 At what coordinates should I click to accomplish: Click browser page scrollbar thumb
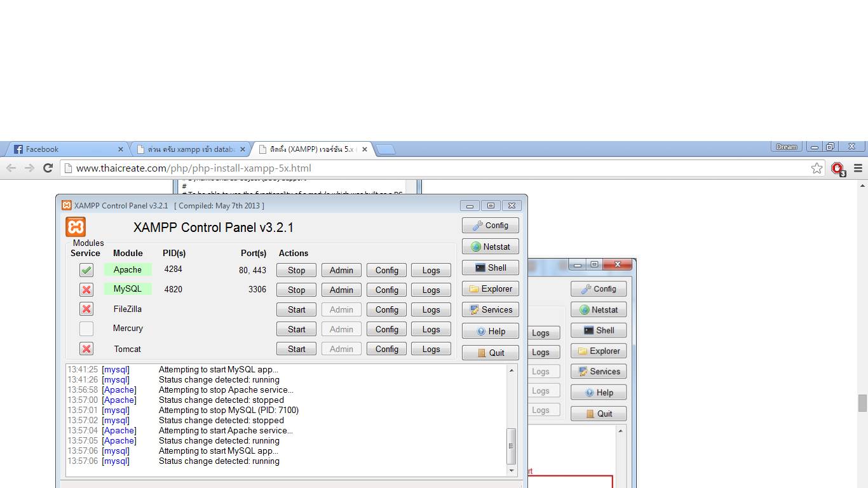(x=862, y=403)
